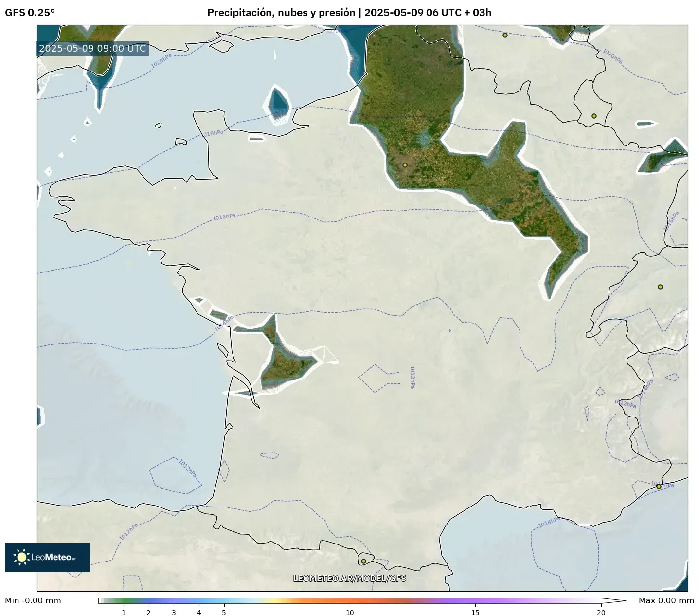Click the Min -0.00 mm label
Viewport: 699px width, 616px height.
[x=33, y=600]
